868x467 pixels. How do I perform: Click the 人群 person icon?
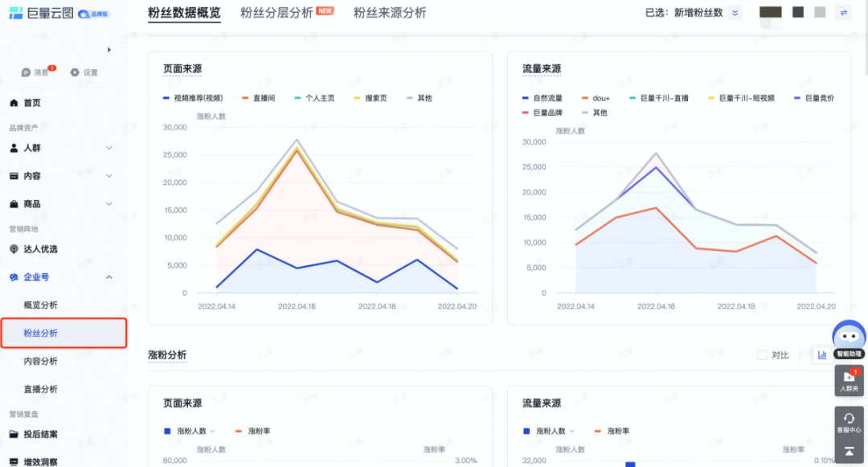14,148
